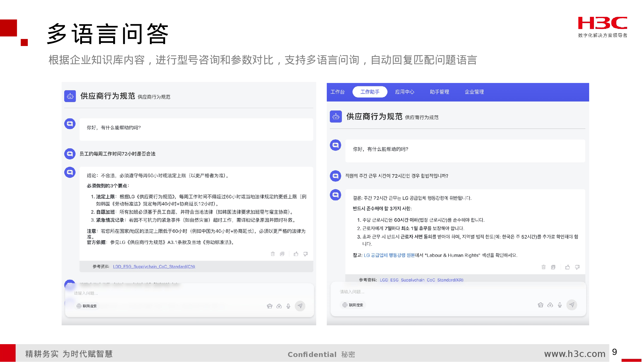Image resolution: width=644 pixels, height=362 pixels.
Task: Click thumbs-up icon in left chat answer
Action: click(296, 254)
